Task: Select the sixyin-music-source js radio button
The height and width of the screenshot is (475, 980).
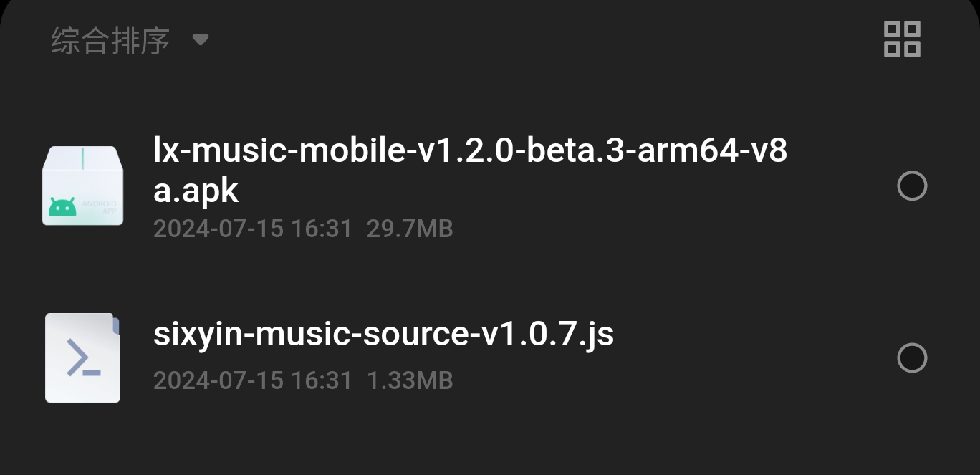Action: [912, 358]
